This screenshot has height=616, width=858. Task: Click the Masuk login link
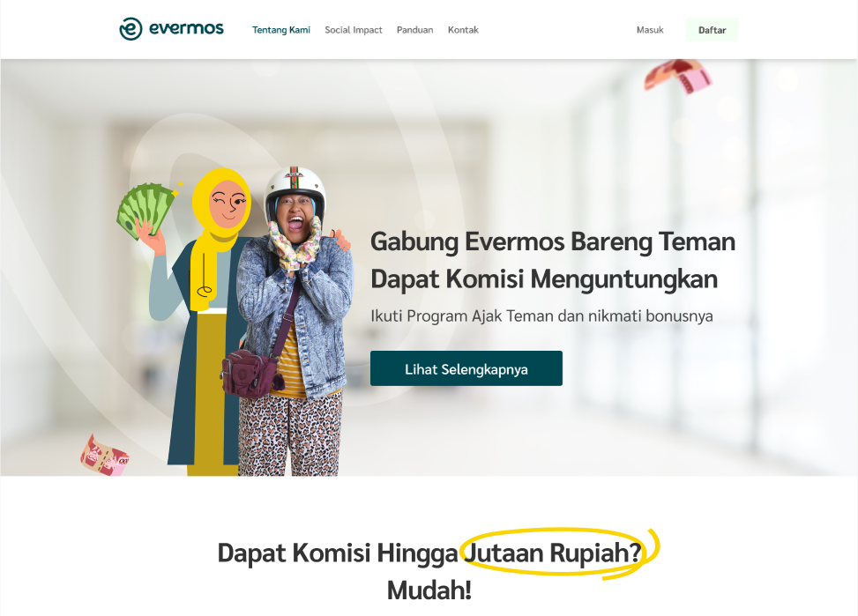(650, 30)
